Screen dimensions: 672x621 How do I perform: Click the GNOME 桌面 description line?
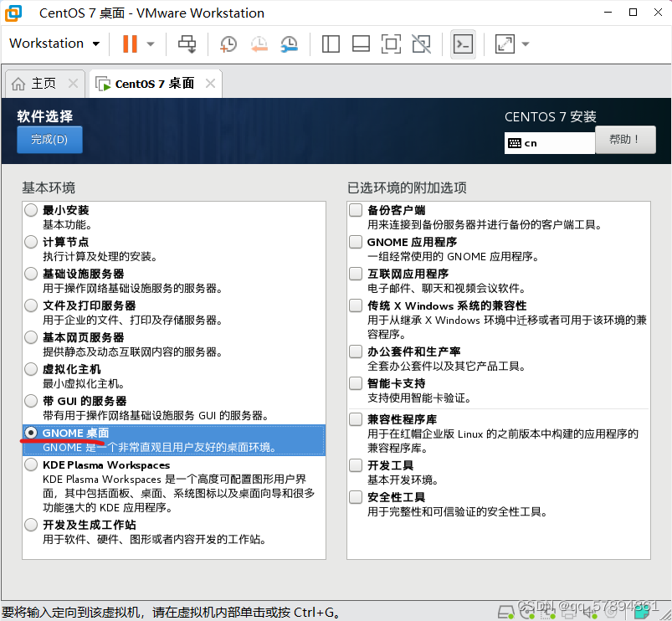(161, 448)
